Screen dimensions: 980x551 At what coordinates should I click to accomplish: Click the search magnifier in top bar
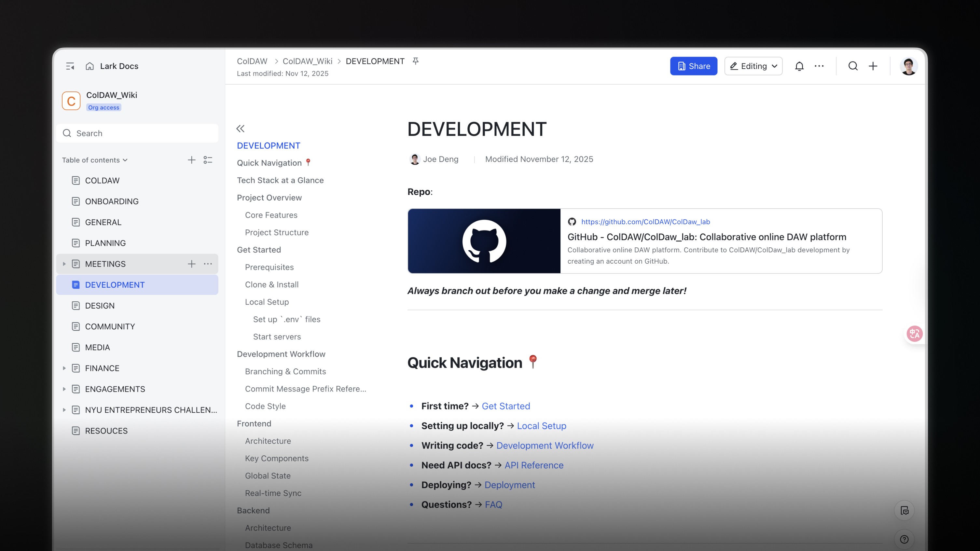pos(853,66)
